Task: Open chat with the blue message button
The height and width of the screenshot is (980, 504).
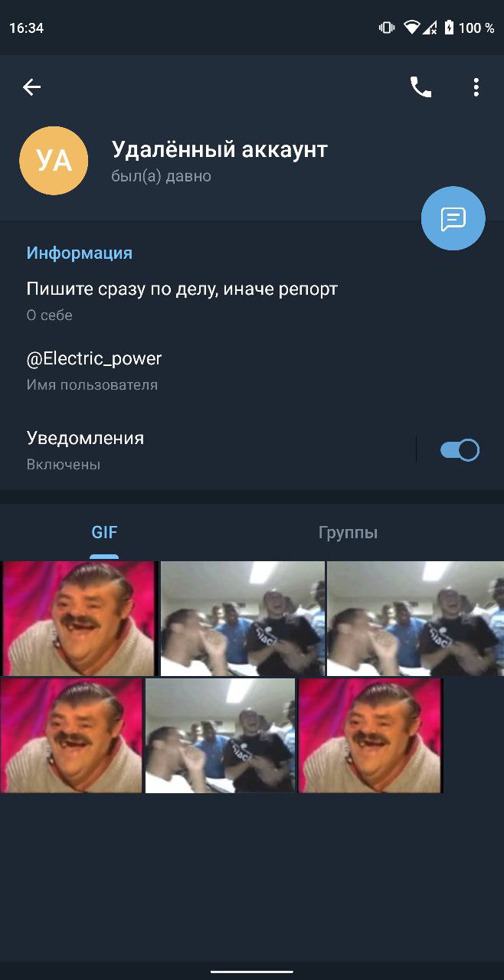Action: [x=453, y=218]
